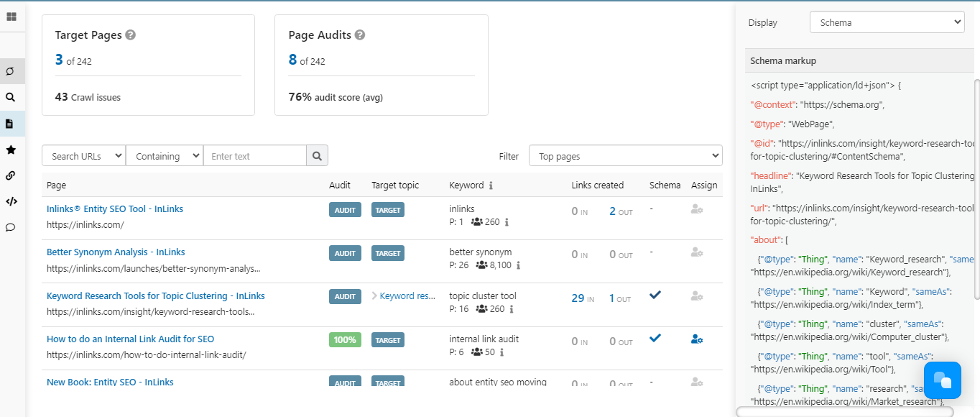Click assign user icon for Inlinks Entity SEO Tool
Screen dimensions: 980x417
coord(696,209)
